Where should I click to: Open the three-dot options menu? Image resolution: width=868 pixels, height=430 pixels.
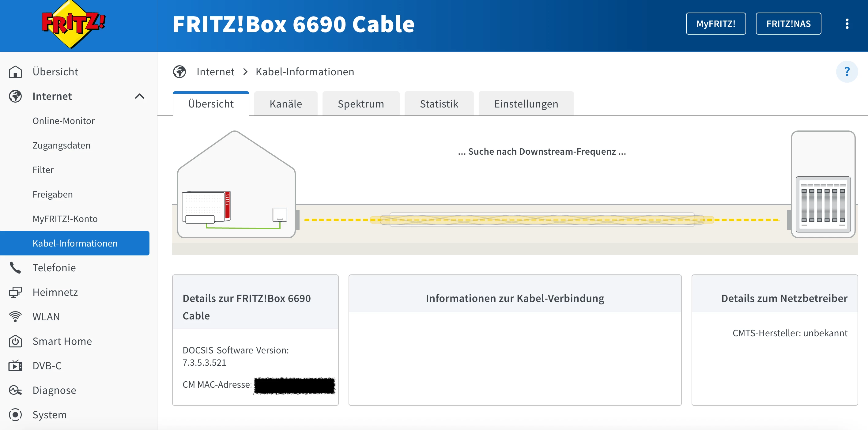847,24
